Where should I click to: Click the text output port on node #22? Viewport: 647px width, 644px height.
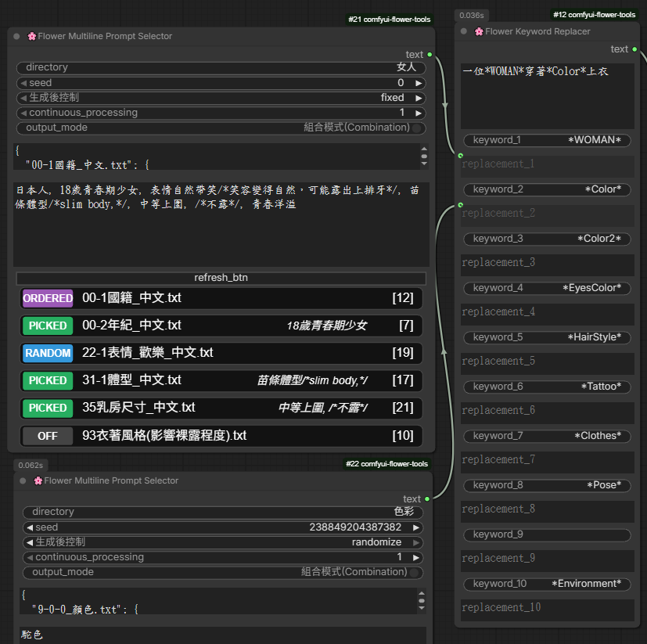[x=427, y=499]
